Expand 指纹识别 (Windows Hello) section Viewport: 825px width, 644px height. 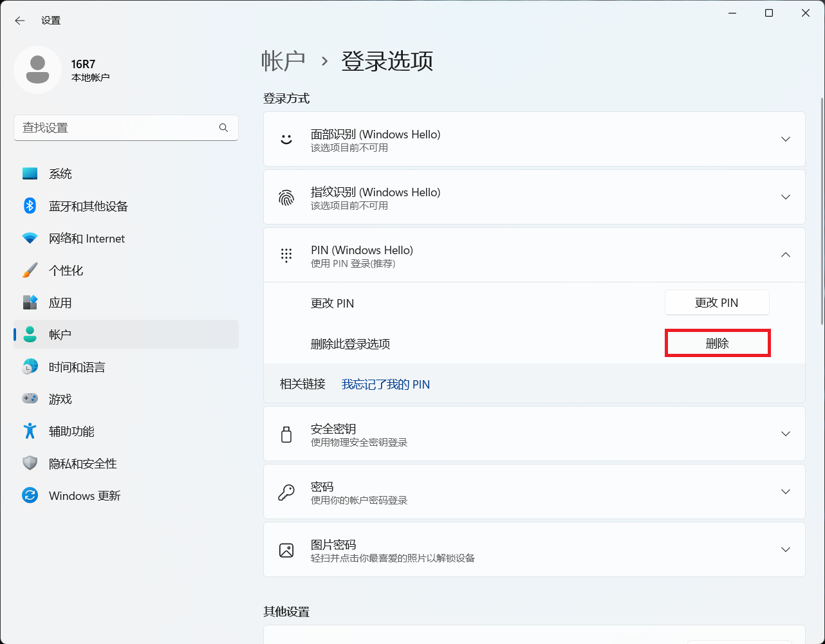pos(785,197)
